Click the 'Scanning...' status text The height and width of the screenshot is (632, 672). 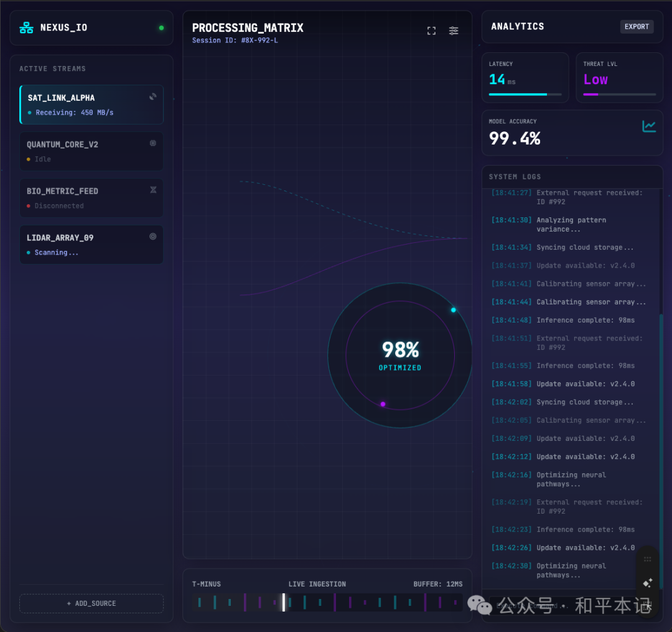coord(57,253)
